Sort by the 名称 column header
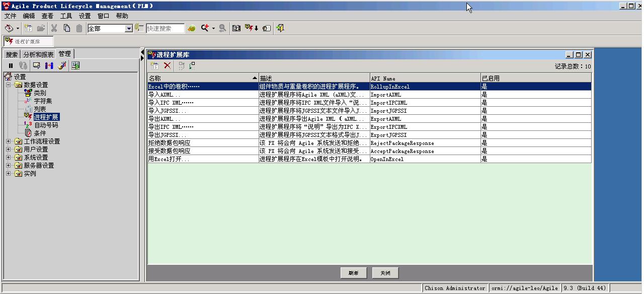Image resolution: width=644 pixels, height=294 pixels. point(203,78)
